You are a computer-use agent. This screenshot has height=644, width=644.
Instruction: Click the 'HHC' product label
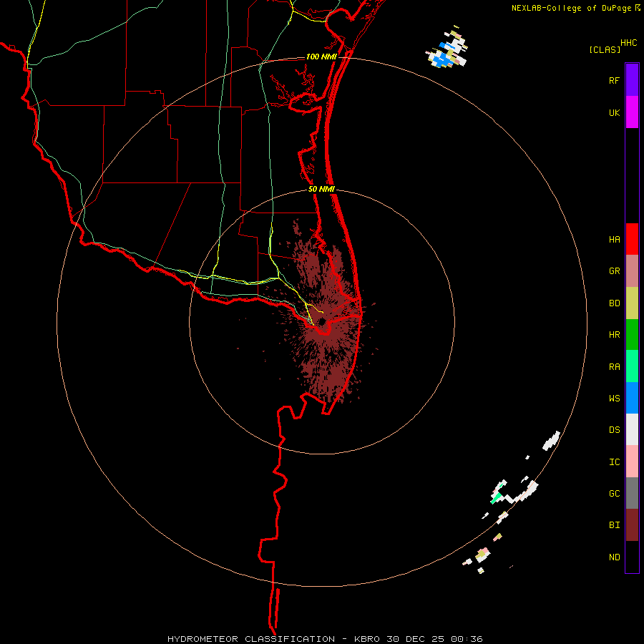point(629,43)
